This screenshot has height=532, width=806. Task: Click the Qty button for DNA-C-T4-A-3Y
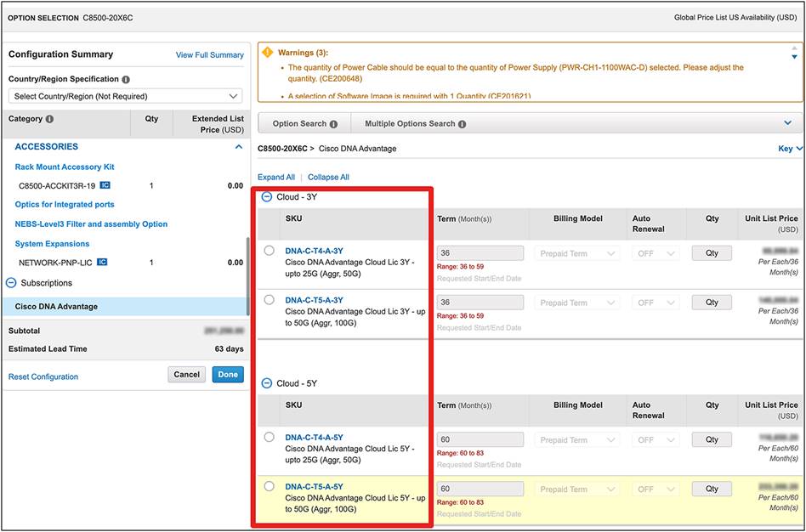pos(712,253)
